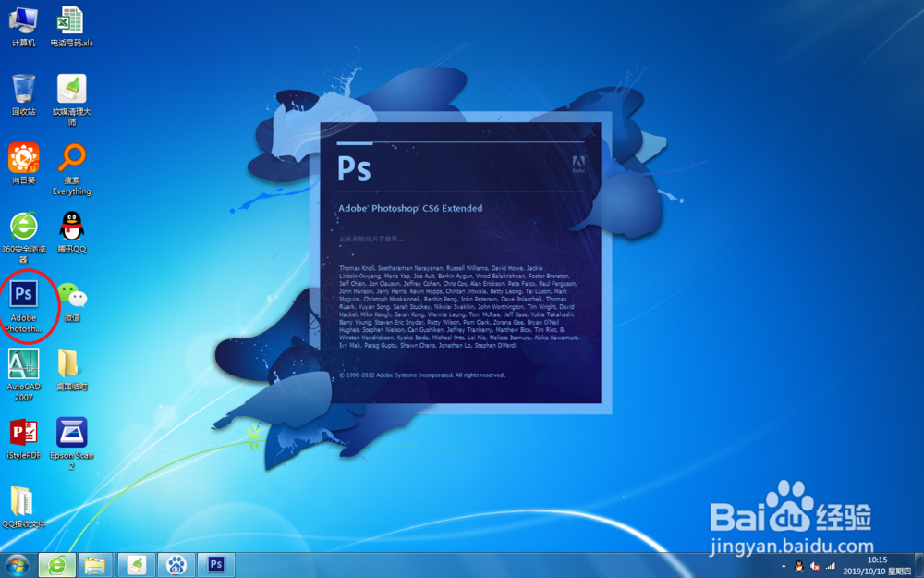Image resolution: width=924 pixels, height=578 pixels.
Task: Select the AutoCAD 2007 desktop shortcut
Action: (x=24, y=375)
